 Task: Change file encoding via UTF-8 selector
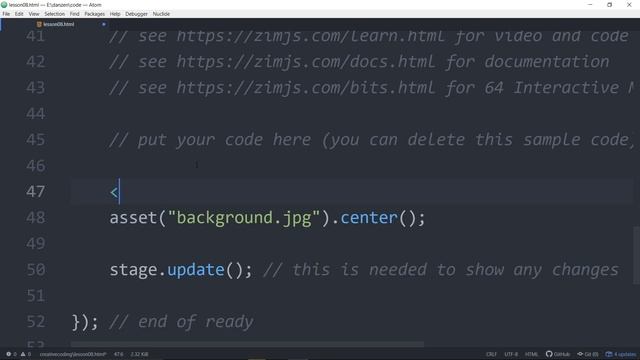(x=511, y=354)
